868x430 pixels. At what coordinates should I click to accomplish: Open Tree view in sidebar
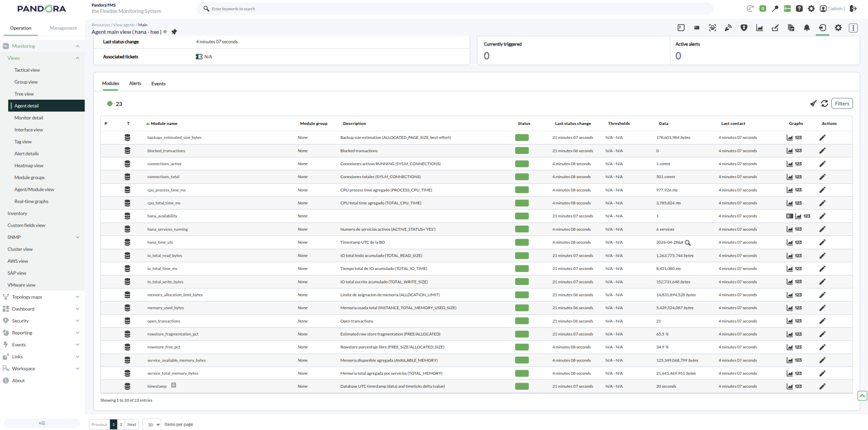(24, 94)
